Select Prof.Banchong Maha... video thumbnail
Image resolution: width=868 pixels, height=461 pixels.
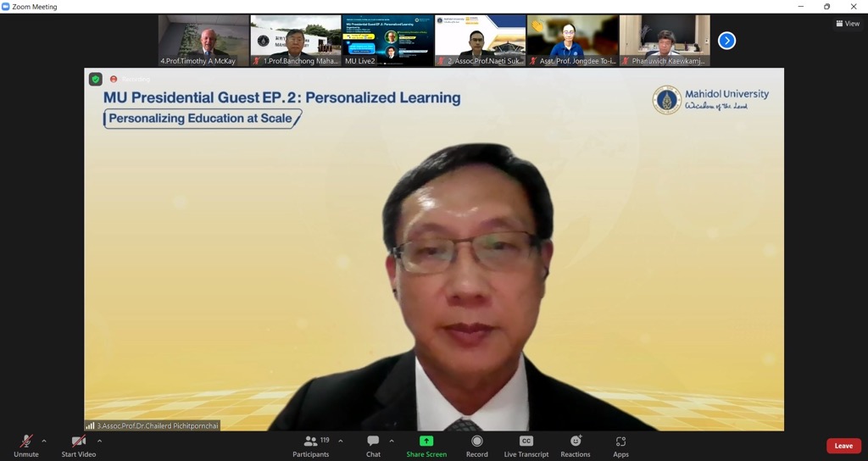coord(296,41)
